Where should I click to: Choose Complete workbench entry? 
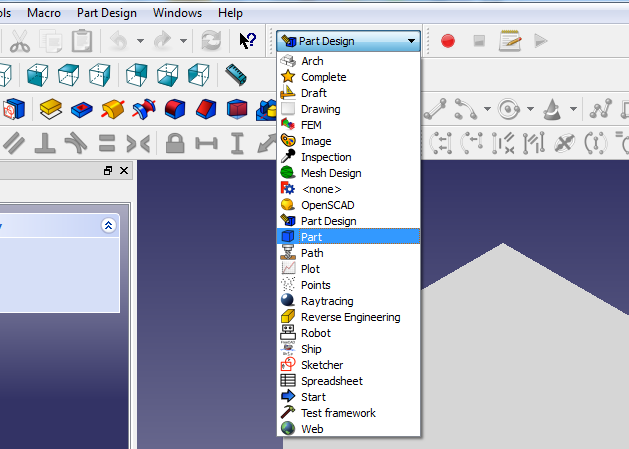click(x=348, y=77)
